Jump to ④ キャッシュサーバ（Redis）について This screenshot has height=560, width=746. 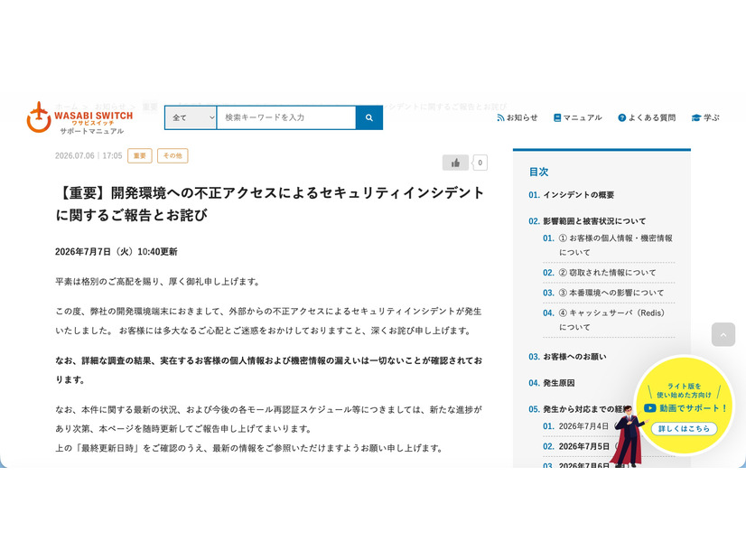coord(604,320)
